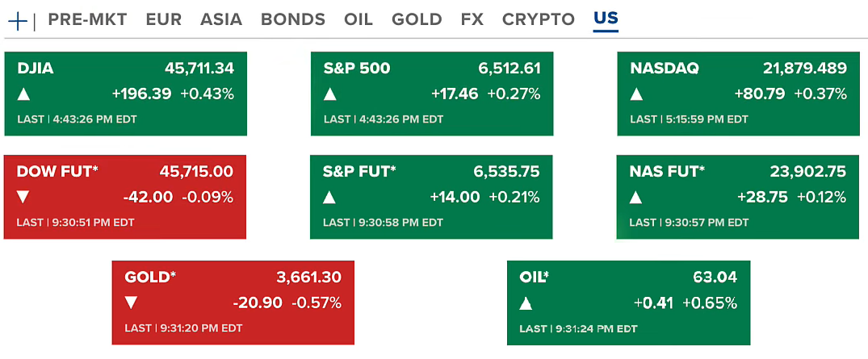The image size is (868, 359).
Task: Open the EUR markets tab
Action: (x=164, y=19)
